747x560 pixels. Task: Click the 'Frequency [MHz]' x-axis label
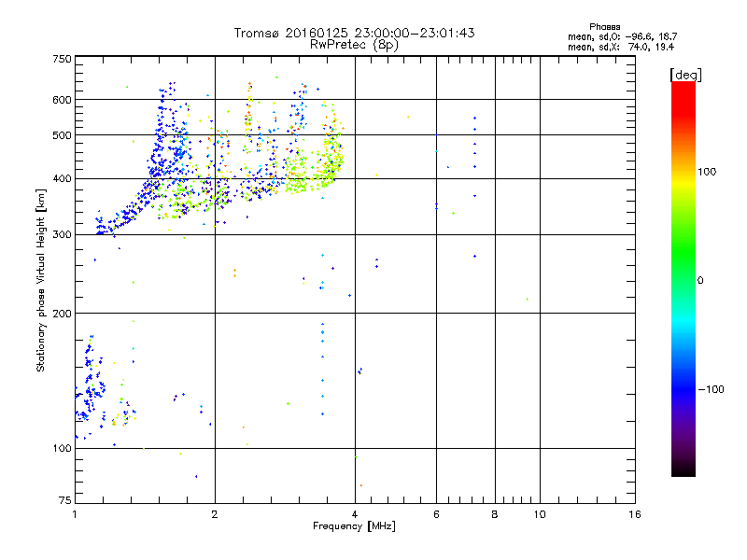(354, 526)
